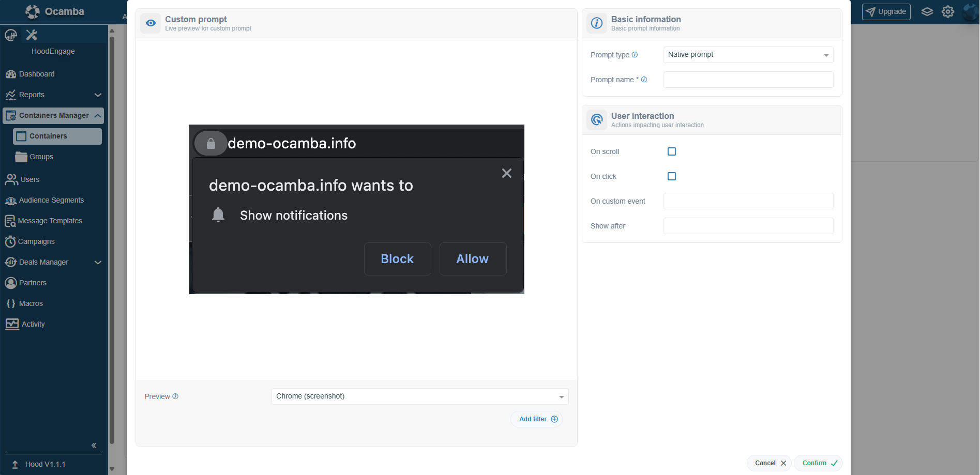Click Prompt type help icon
This screenshot has width=980, height=475.
coord(635,55)
